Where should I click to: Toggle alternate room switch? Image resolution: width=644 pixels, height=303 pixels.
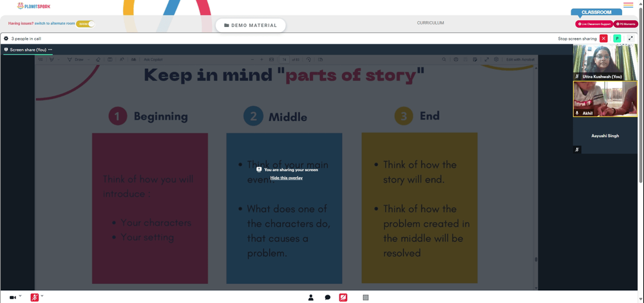pos(86,24)
